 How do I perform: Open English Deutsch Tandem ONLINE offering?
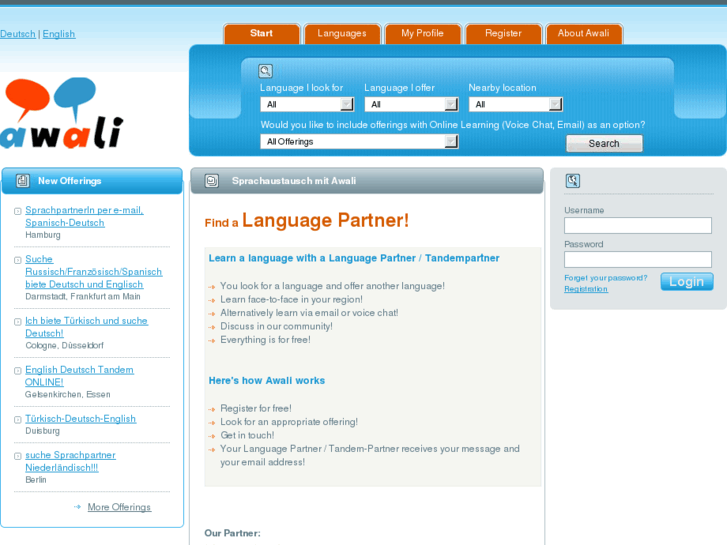pyautogui.click(x=79, y=376)
